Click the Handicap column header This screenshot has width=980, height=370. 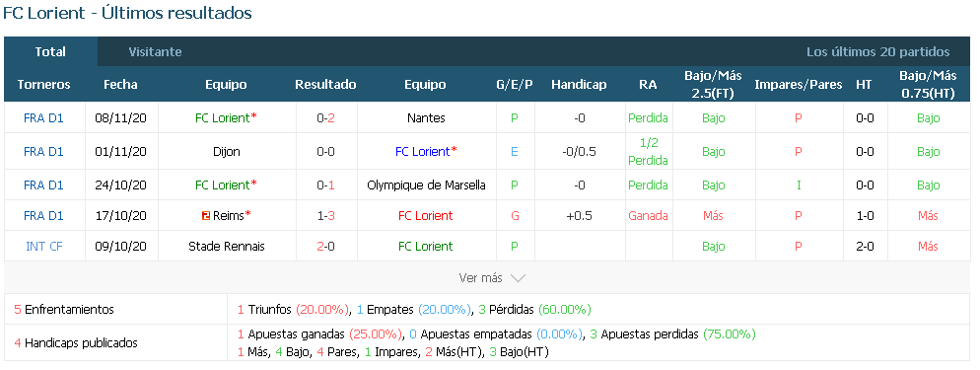(579, 85)
